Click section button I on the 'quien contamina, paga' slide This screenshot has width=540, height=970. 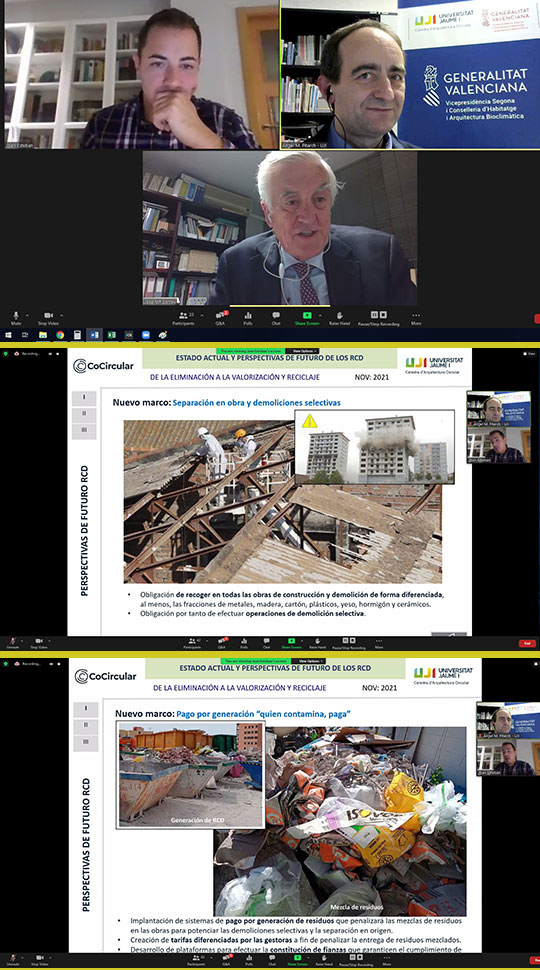pyautogui.click(x=86, y=710)
